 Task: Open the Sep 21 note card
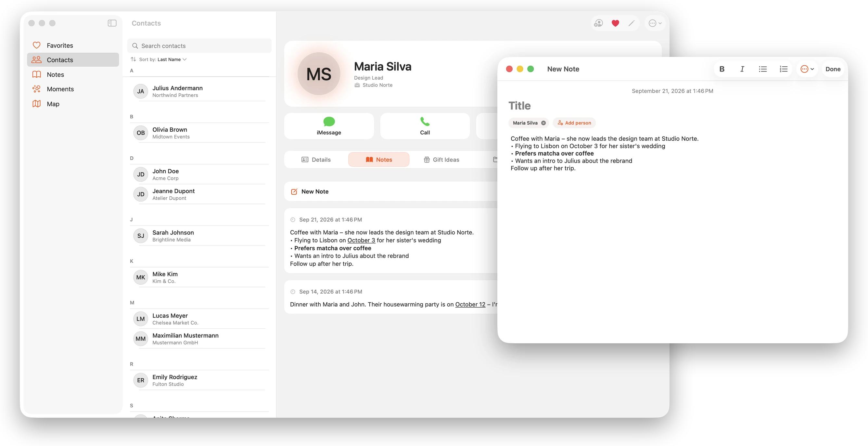coord(391,241)
